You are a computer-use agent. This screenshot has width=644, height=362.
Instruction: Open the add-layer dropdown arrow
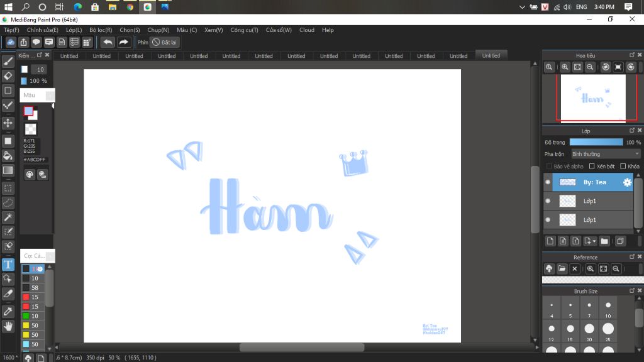pyautogui.click(x=594, y=241)
